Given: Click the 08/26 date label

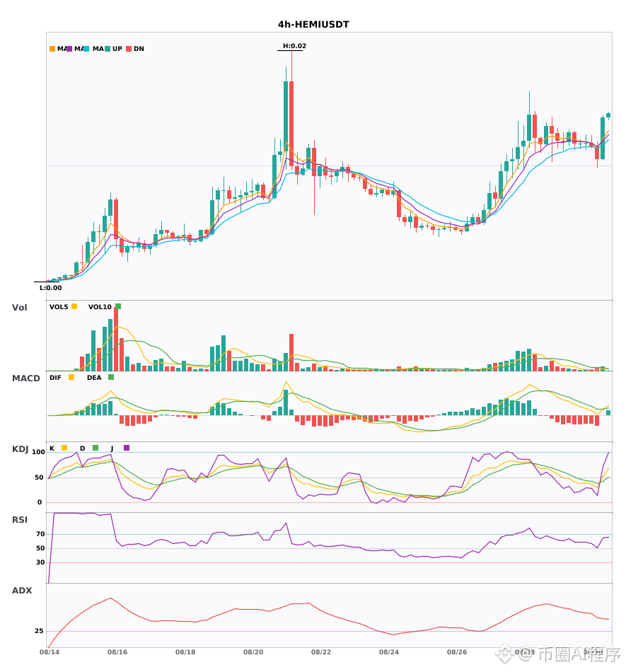Looking at the screenshot, I should click(x=457, y=652).
